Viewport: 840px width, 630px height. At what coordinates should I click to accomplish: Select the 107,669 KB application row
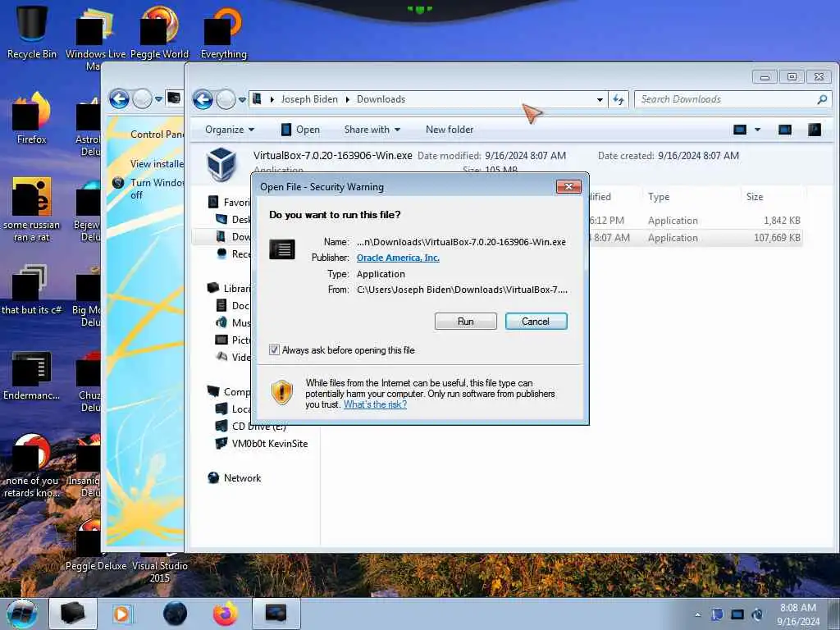coord(696,237)
